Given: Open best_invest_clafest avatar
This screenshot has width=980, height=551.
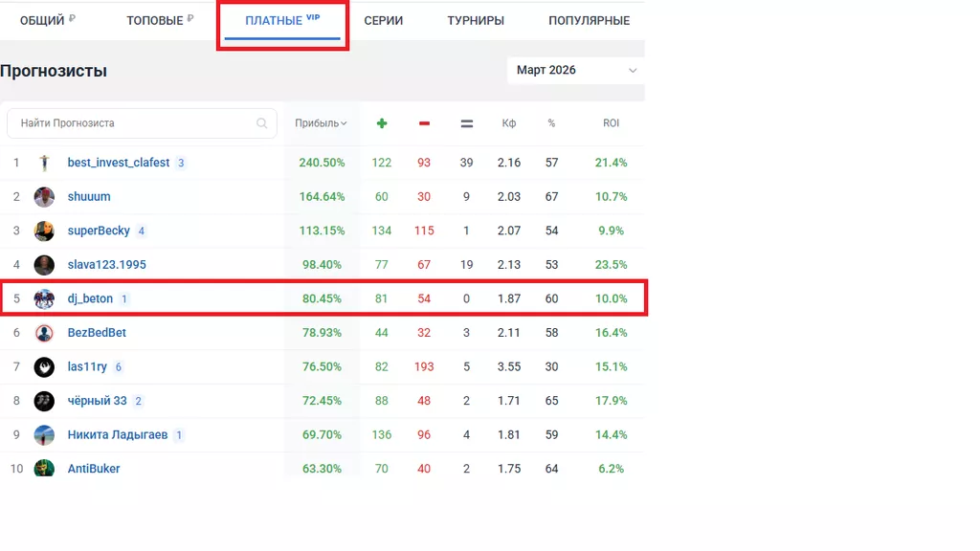Looking at the screenshot, I should 44,163.
